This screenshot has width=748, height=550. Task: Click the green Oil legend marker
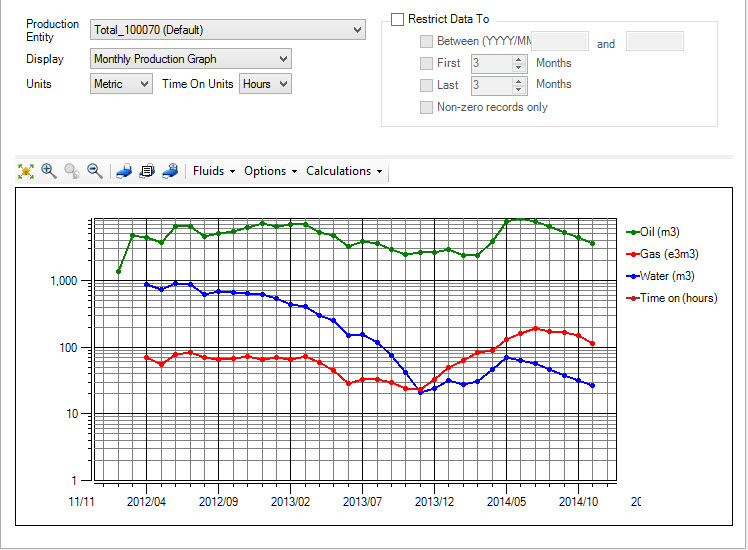pyautogui.click(x=631, y=232)
